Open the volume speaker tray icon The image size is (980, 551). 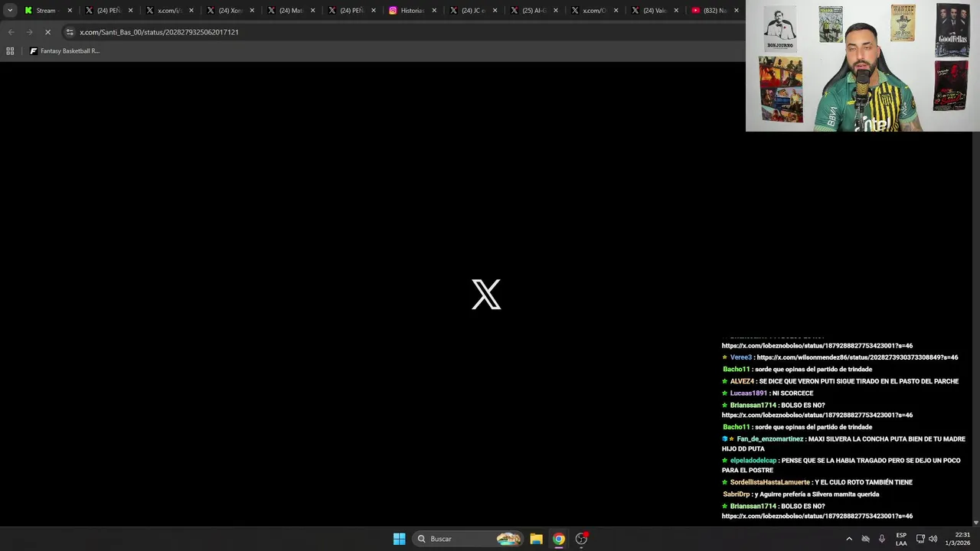point(933,539)
